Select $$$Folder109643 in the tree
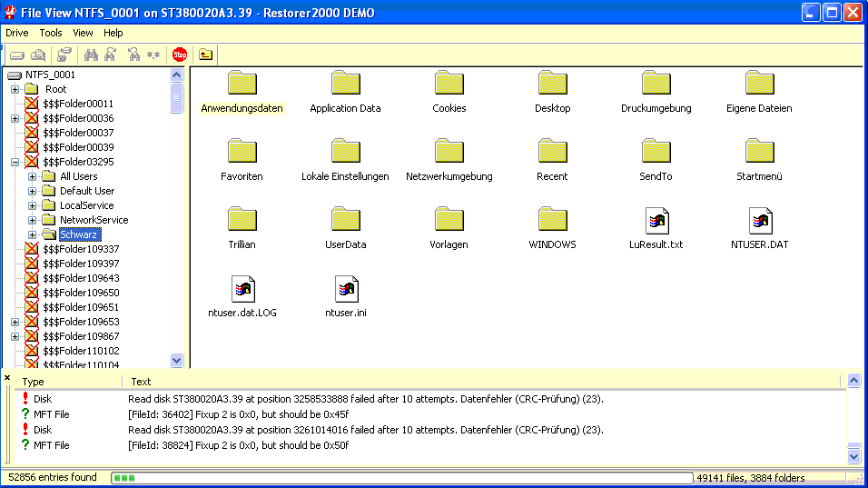Viewport: 868px width, 488px height. coord(81,278)
